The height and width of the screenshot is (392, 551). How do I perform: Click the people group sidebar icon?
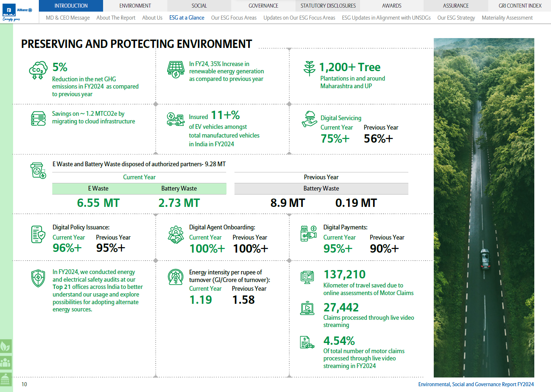click(5, 363)
